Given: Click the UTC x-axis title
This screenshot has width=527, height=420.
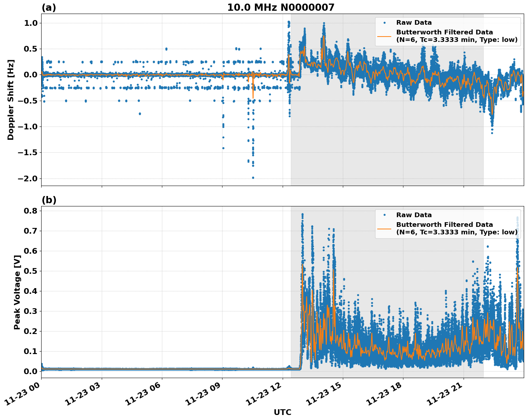Looking at the screenshot, I should point(283,412).
